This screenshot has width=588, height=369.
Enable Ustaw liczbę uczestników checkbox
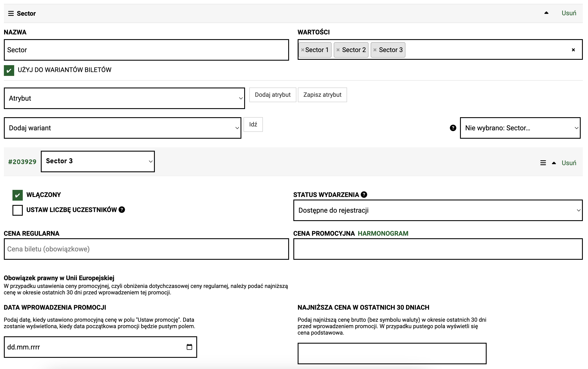(18, 210)
